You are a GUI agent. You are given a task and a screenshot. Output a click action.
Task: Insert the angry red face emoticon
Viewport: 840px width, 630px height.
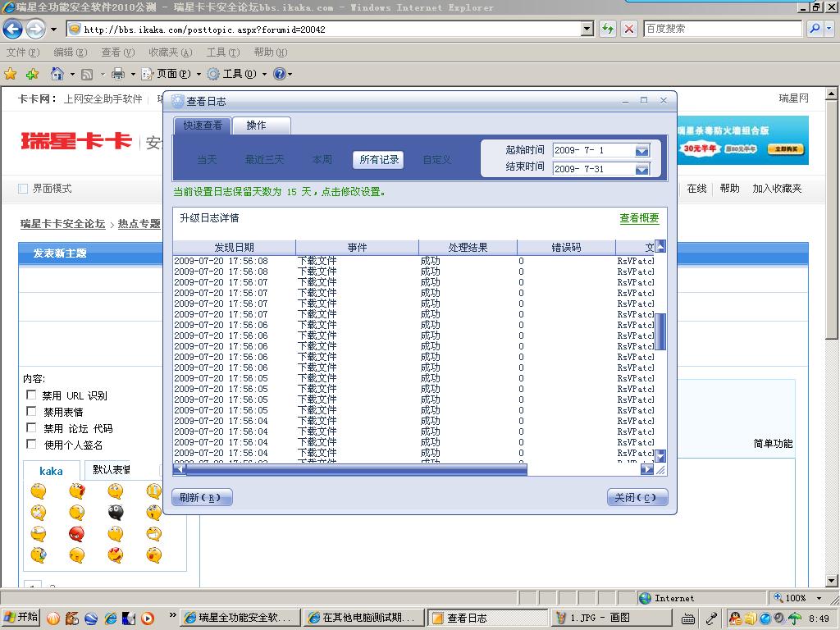pyautogui.click(x=76, y=533)
